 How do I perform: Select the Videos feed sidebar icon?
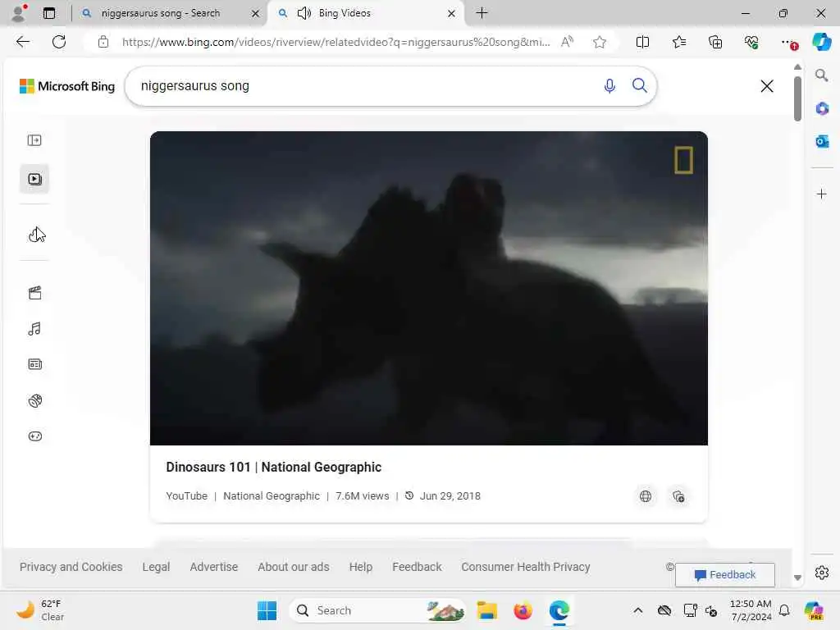tap(34, 179)
